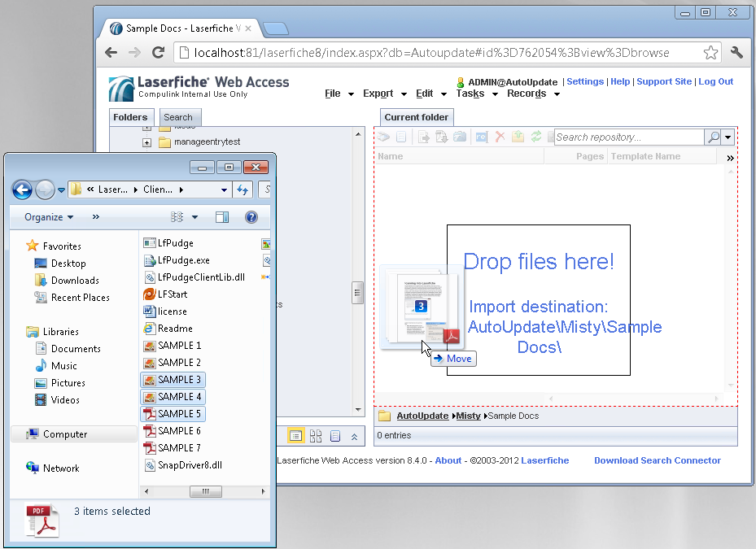Click the rename icon in the Laserfiche toolbar
This screenshot has width=756, height=549.
[480, 137]
